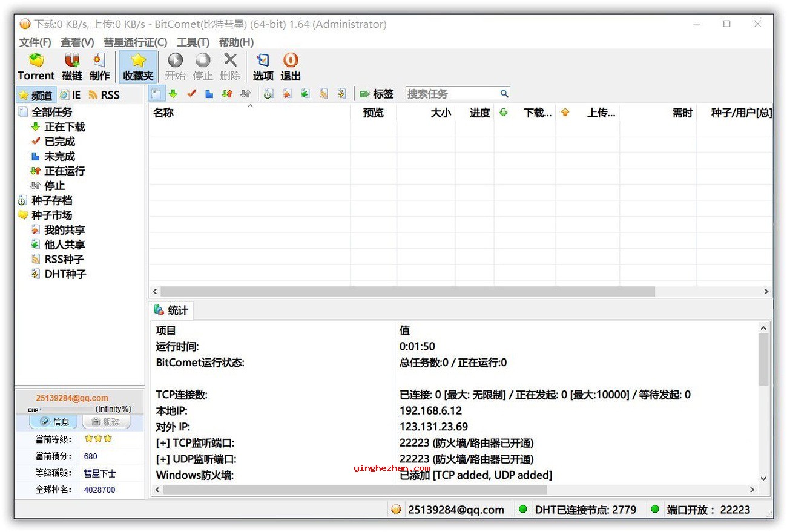Click the others' shares icon in the filter bar
Screen dimensions: 787x532
(x=305, y=94)
